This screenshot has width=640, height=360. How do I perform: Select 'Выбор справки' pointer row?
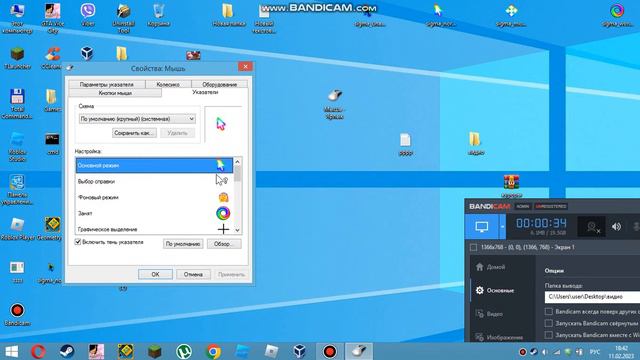[x=154, y=181]
